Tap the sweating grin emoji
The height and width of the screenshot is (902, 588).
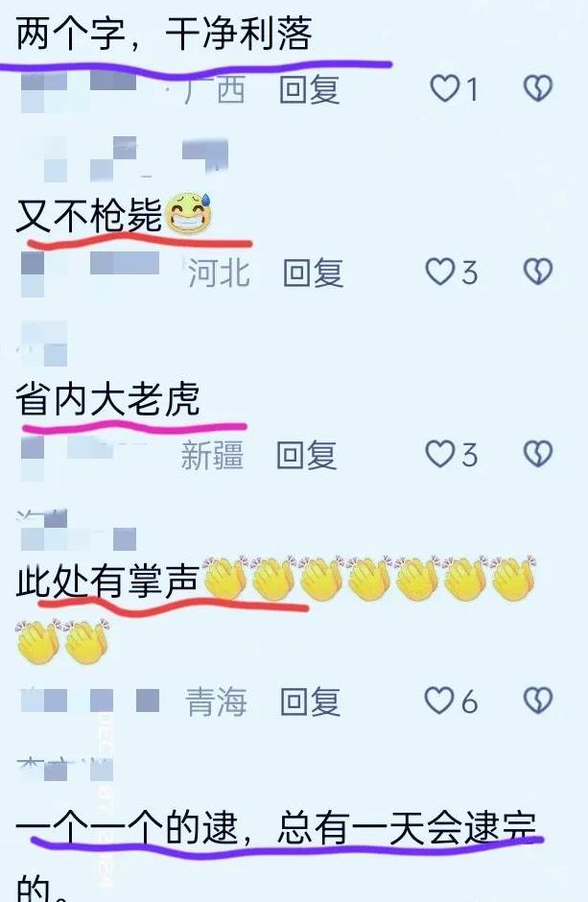pos(189,213)
